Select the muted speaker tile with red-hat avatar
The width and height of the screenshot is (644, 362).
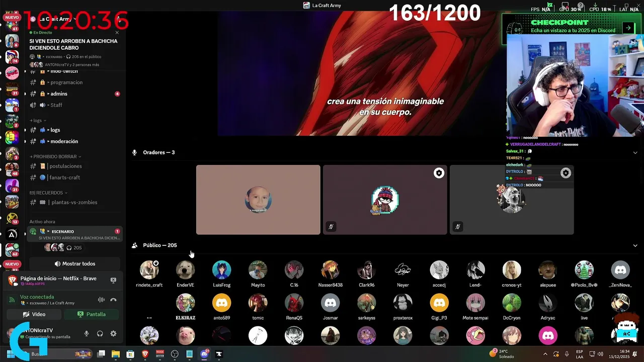[x=385, y=200]
